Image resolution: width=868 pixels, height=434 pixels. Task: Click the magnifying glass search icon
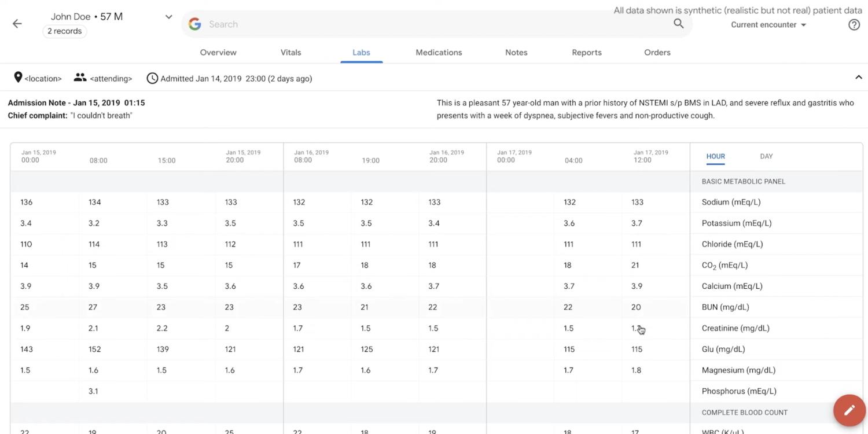(x=678, y=24)
